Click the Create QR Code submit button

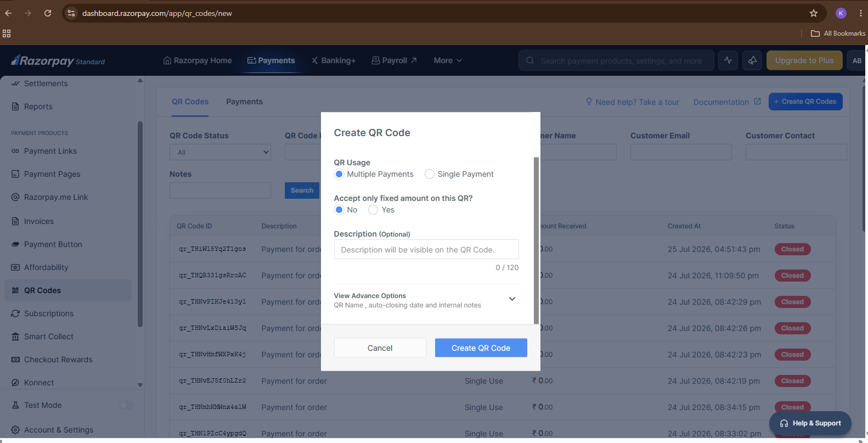(481, 348)
